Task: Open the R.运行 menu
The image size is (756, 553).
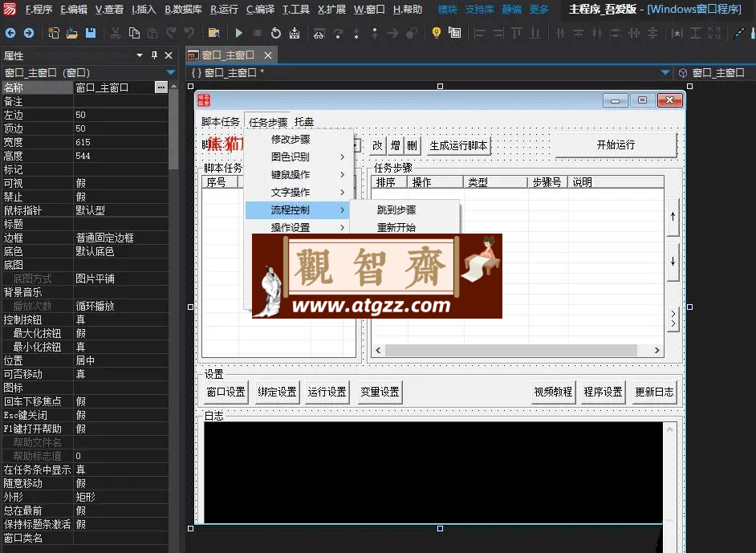Action: coord(224,9)
